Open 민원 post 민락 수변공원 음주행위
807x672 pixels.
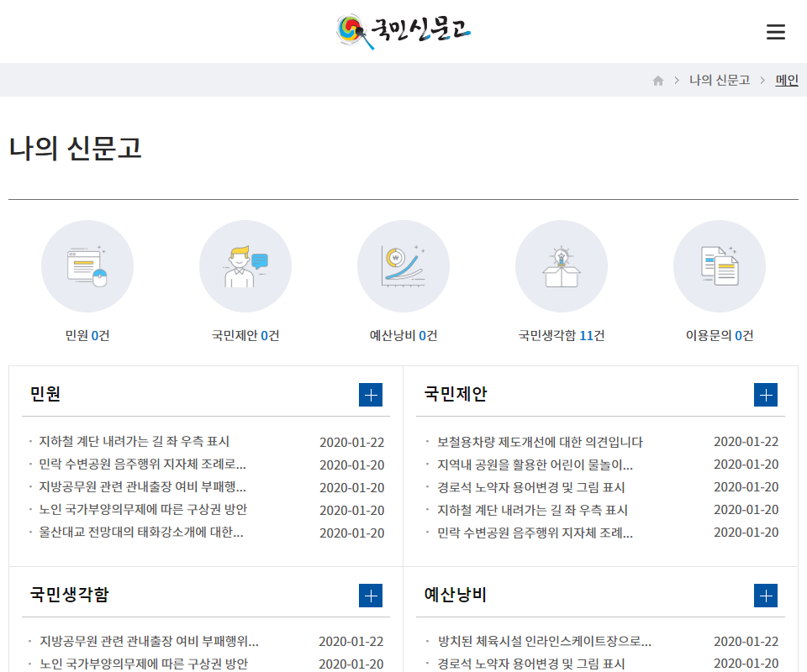point(143,465)
